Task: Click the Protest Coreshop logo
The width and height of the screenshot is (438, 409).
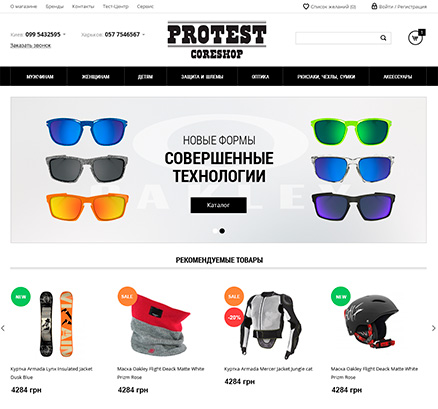Action: (x=217, y=40)
